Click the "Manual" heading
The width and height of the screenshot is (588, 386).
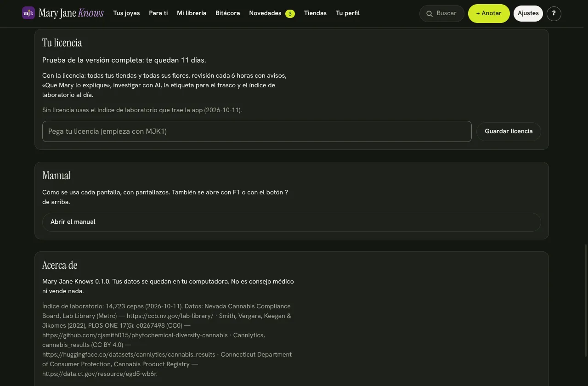(x=57, y=176)
